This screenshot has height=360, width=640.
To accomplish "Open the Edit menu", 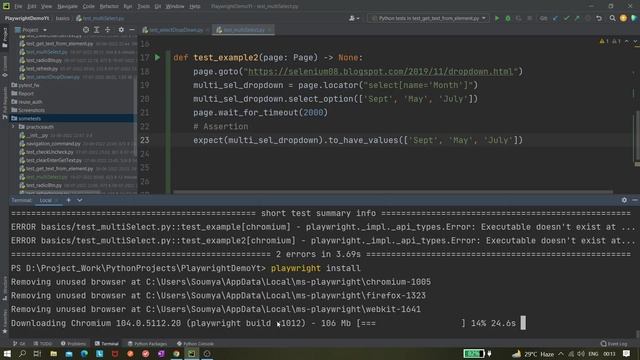I will [x=32, y=6].
